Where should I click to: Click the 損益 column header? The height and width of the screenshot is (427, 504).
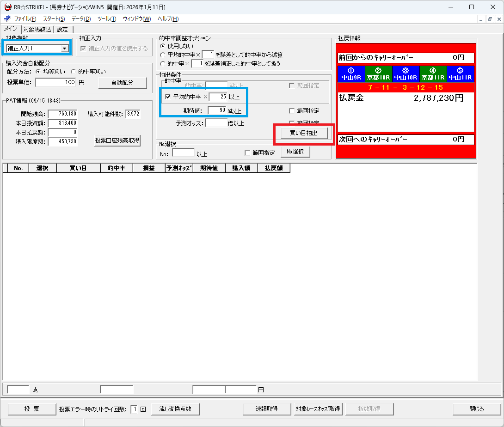tap(149, 168)
